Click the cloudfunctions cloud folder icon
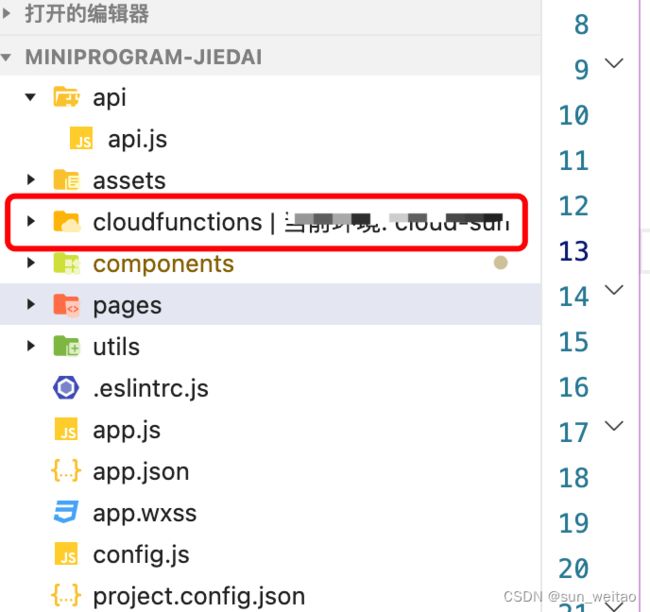The height and width of the screenshot is (612, 650). [66, 221]
